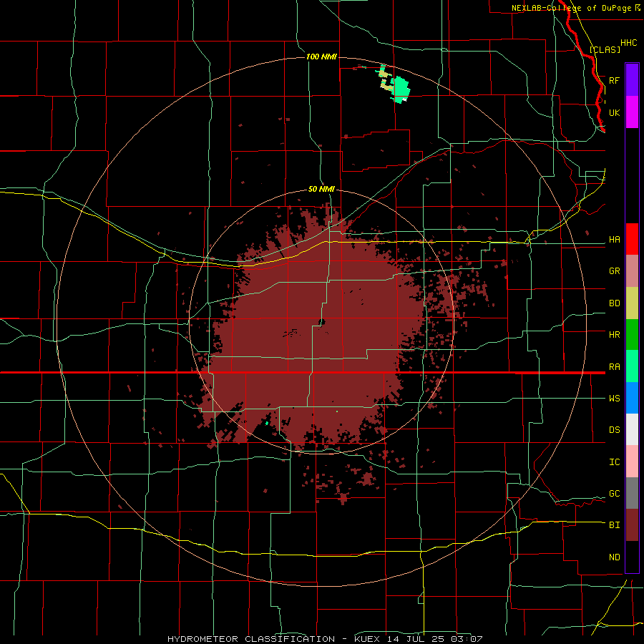Pick the HR green legend swatch
The width and height of the screenshot is (644, 644).
(x=632, y=335)
